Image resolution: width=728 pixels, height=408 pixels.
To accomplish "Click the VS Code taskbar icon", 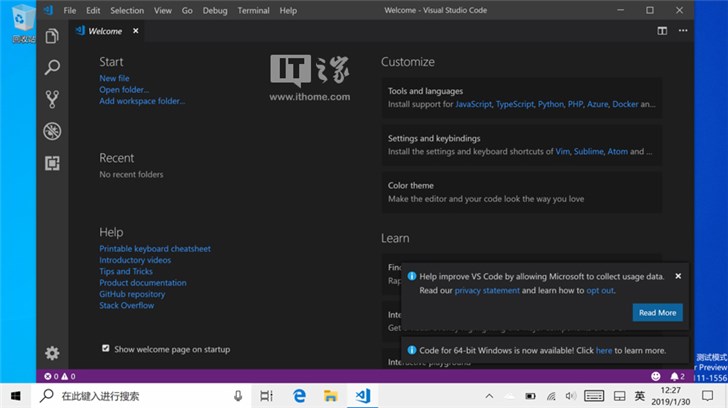I will tap(363, 396).
